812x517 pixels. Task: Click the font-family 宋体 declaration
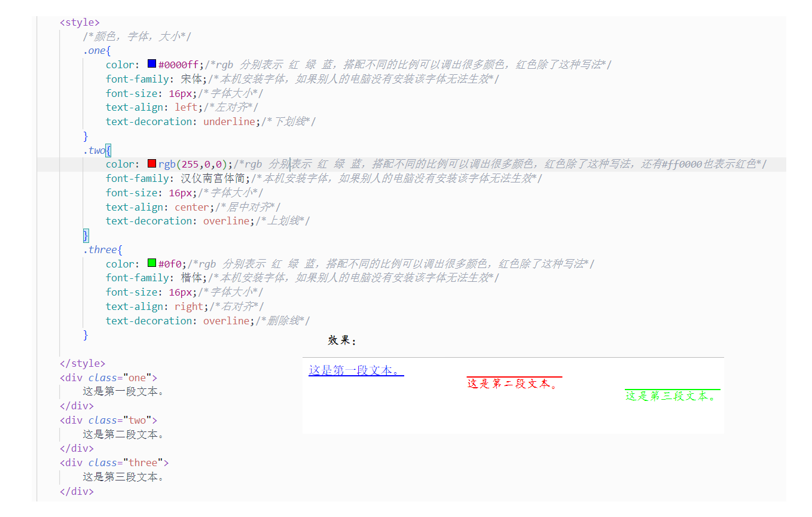click(156, 79)
